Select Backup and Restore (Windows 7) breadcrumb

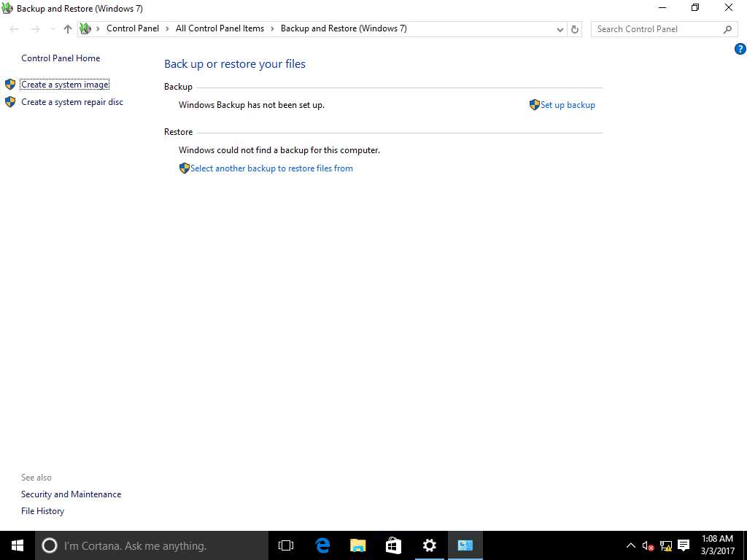pos(344,28)
